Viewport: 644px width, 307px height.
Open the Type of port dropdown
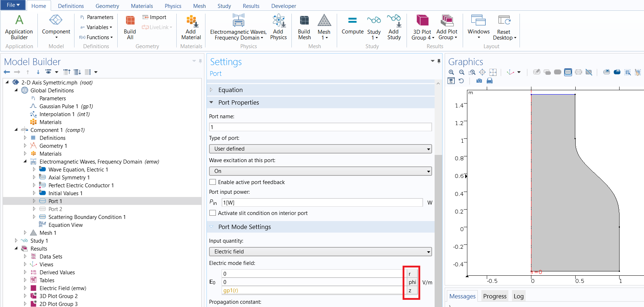[x=320, y=149]
